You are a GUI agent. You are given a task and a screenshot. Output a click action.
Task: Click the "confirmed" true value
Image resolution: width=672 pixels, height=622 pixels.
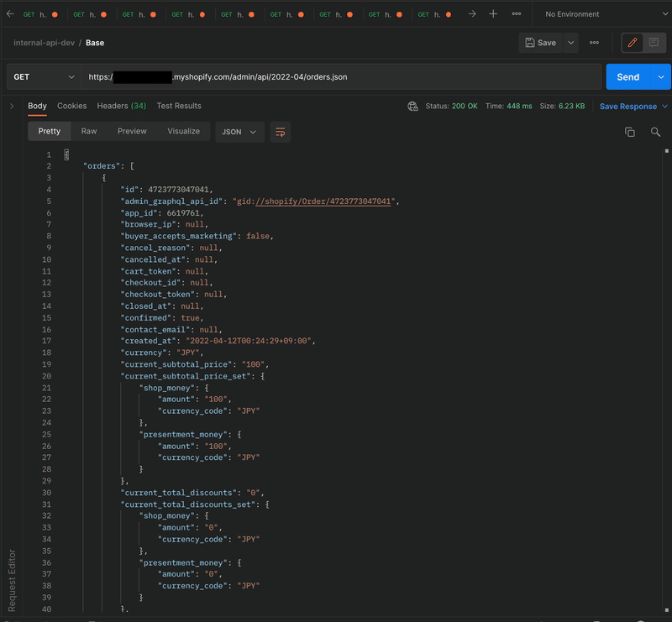pos(190,318)
